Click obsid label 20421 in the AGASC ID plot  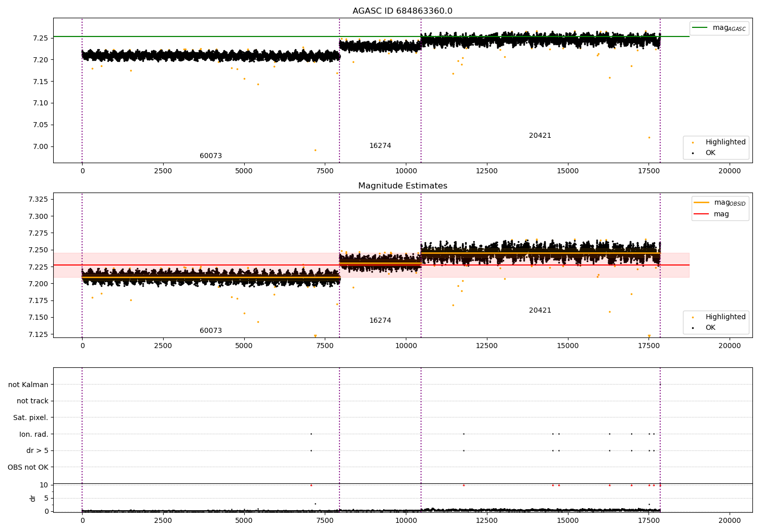(x=540, y=136)
